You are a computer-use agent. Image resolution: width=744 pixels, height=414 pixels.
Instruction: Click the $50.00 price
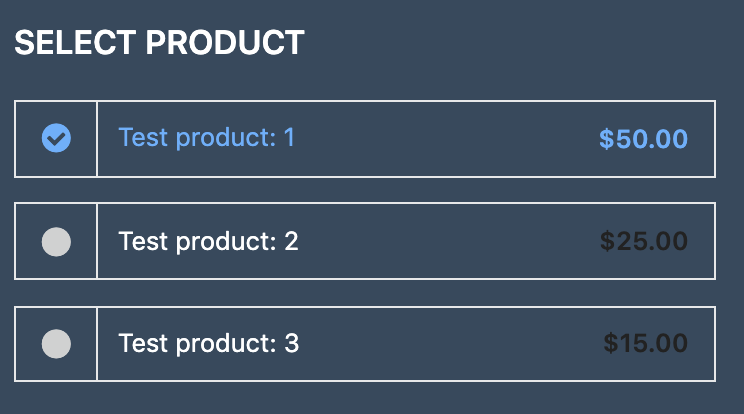point(643,139)
